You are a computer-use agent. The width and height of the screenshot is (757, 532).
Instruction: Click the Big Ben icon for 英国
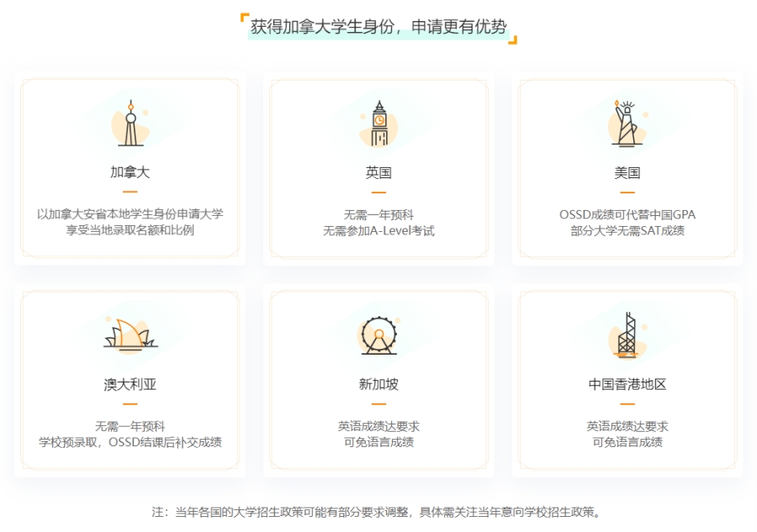379,124
